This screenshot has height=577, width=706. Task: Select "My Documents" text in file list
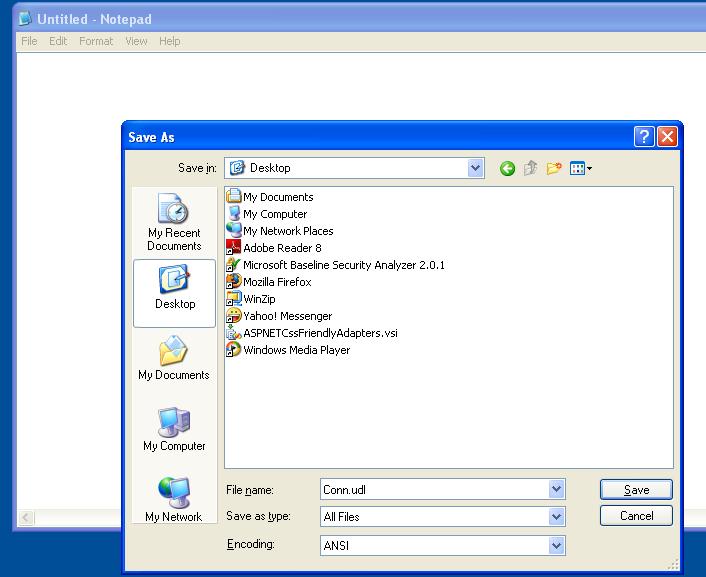(x=278, y=197)
